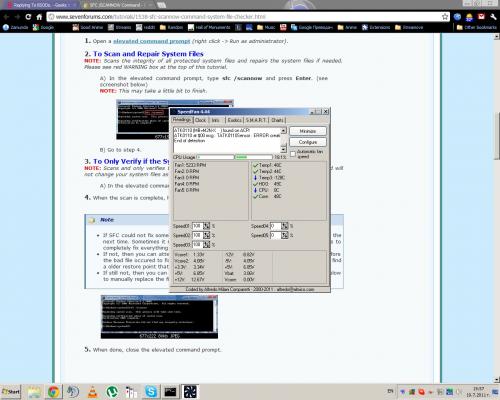500x400 pixels.
Task: Open Google bookmark in bookmarks bar
Action: point(43,27)
